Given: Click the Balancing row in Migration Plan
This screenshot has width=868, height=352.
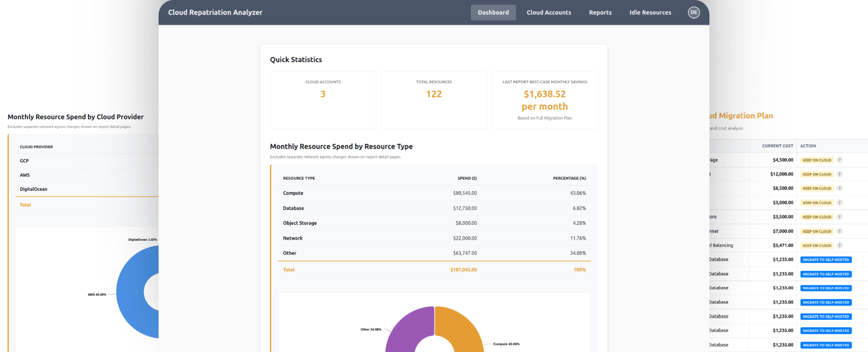Looking at the screenshot, I should click(x=789, y=245).
